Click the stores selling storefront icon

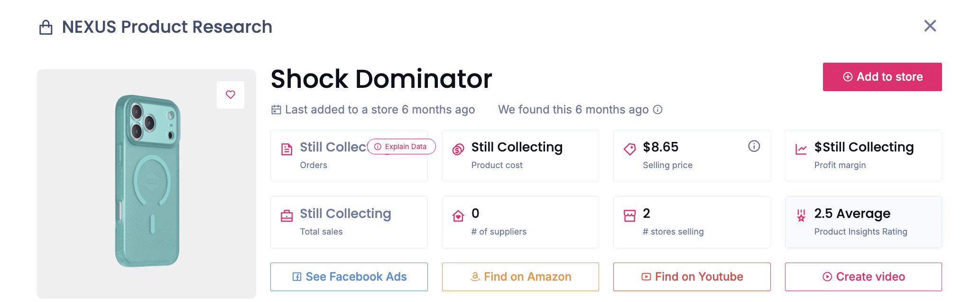tap(630, 216)
